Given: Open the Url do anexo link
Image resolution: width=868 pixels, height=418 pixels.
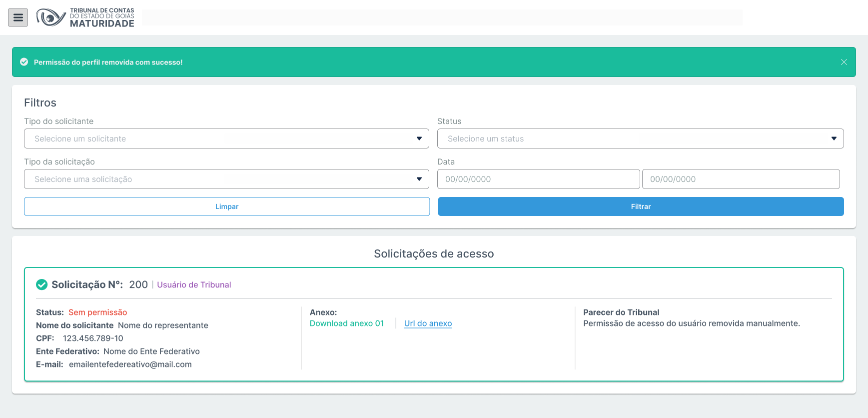Looking at the screenshot, I should click(428, 323).
